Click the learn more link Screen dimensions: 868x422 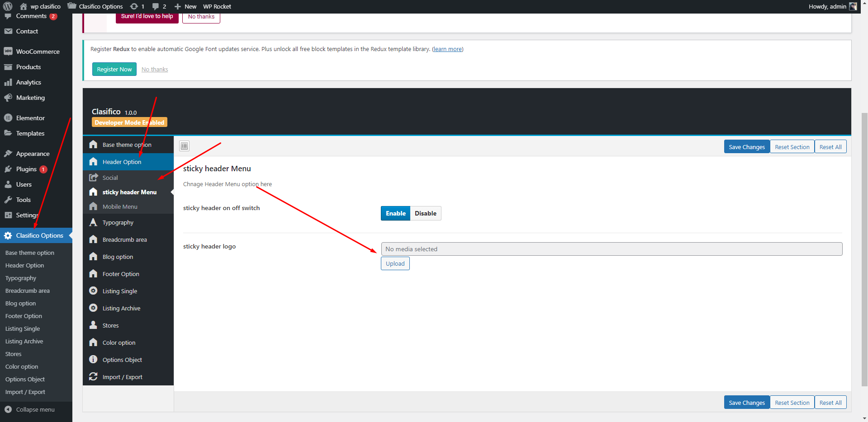coord(447,49)
